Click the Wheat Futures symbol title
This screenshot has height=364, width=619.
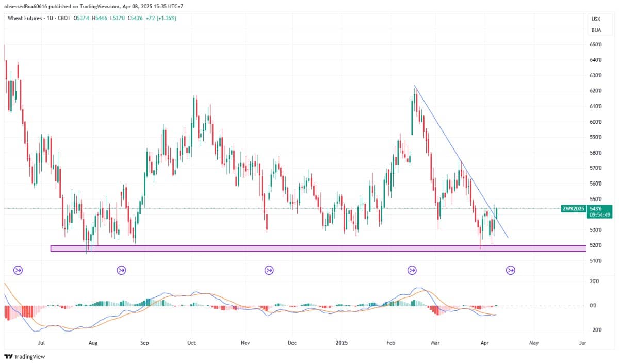pyautogui.click(x=24, y=18)
